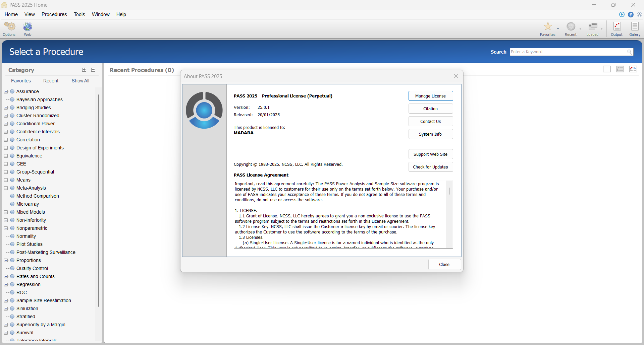Select the Simulation category
This screenshot has width=644, height=345.
click(x=27, y=308)
